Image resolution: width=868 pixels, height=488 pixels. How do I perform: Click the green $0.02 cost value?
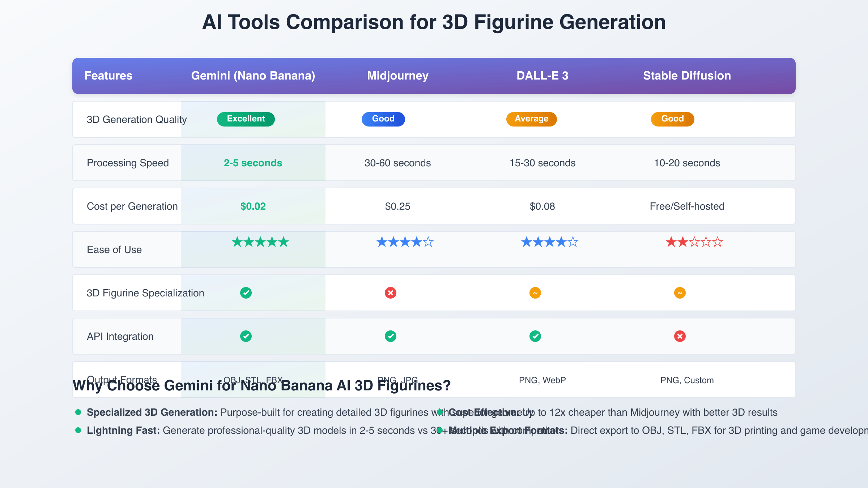point(253,206)
